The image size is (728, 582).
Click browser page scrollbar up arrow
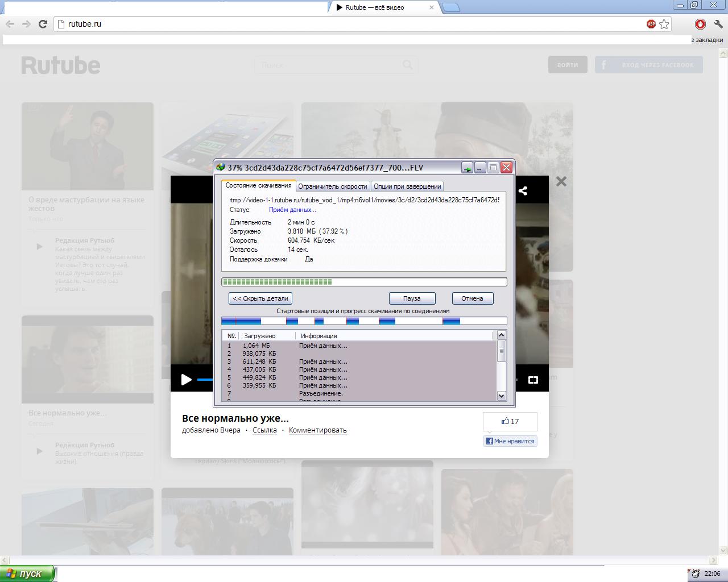(x=723, y=54)
